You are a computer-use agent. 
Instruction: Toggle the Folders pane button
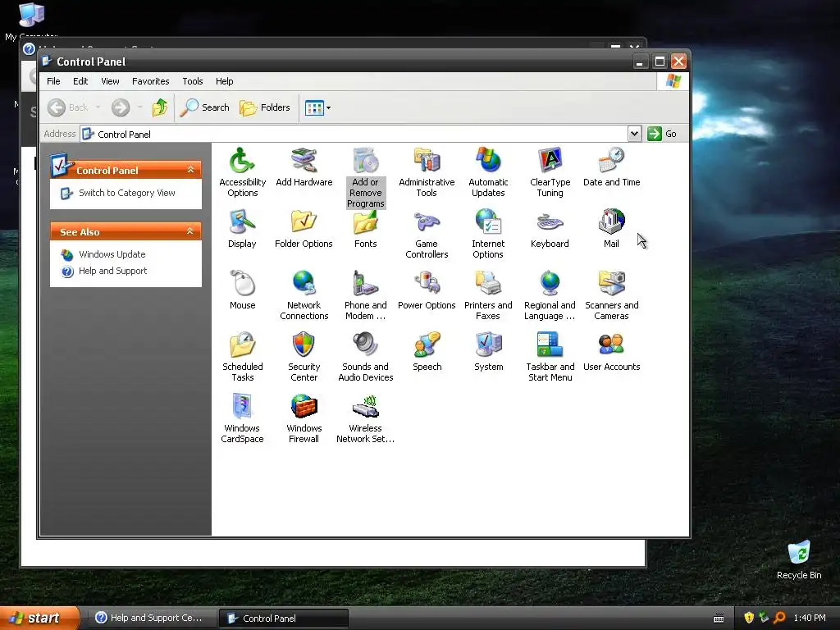(265, 107)
